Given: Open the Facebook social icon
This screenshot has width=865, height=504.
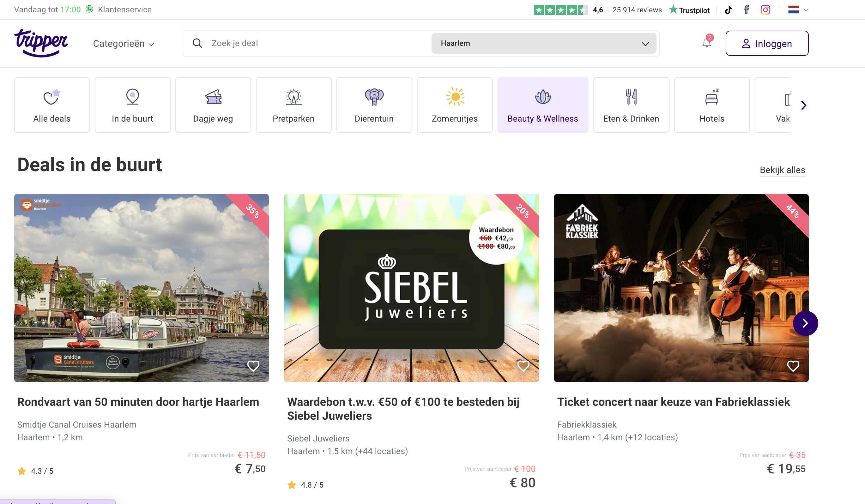Looking at the screenshot, I should (747, 9).
